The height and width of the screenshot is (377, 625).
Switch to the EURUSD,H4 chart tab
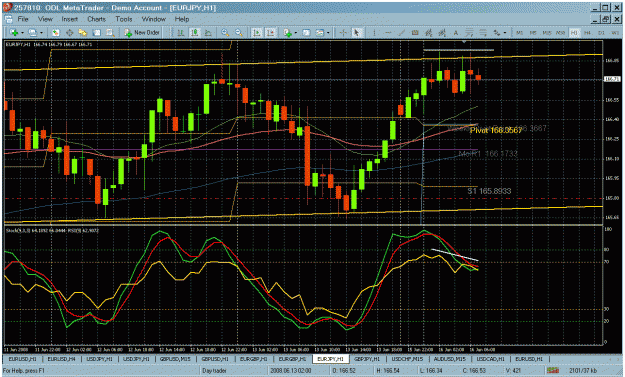point(61,359)
